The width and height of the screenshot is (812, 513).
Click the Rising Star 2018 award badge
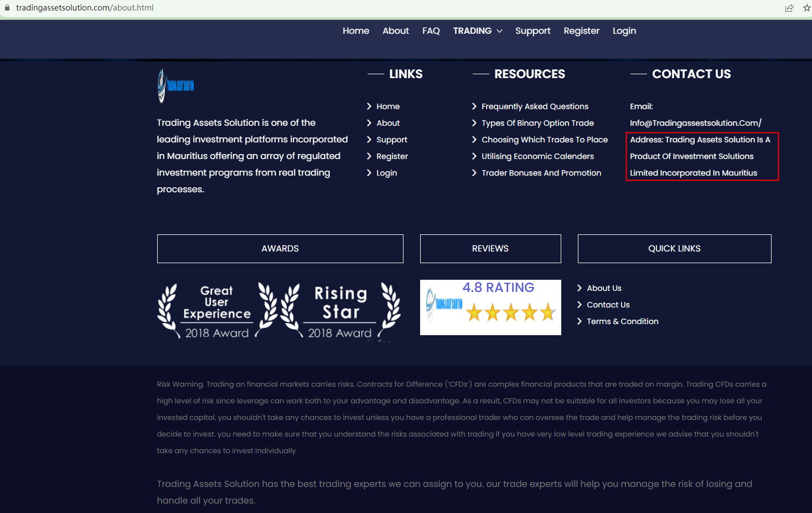coord(340,311)
